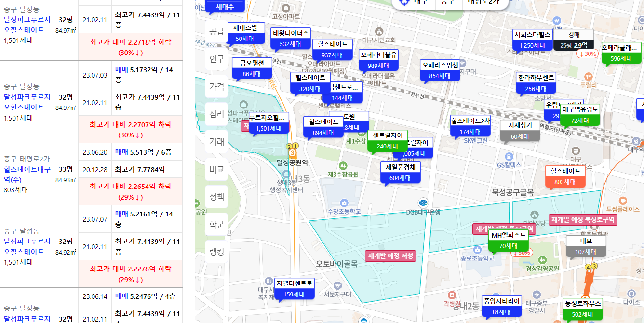
Task: Click the ↓30% badge beside 경매 marker
Action: (x=587, y=54)
